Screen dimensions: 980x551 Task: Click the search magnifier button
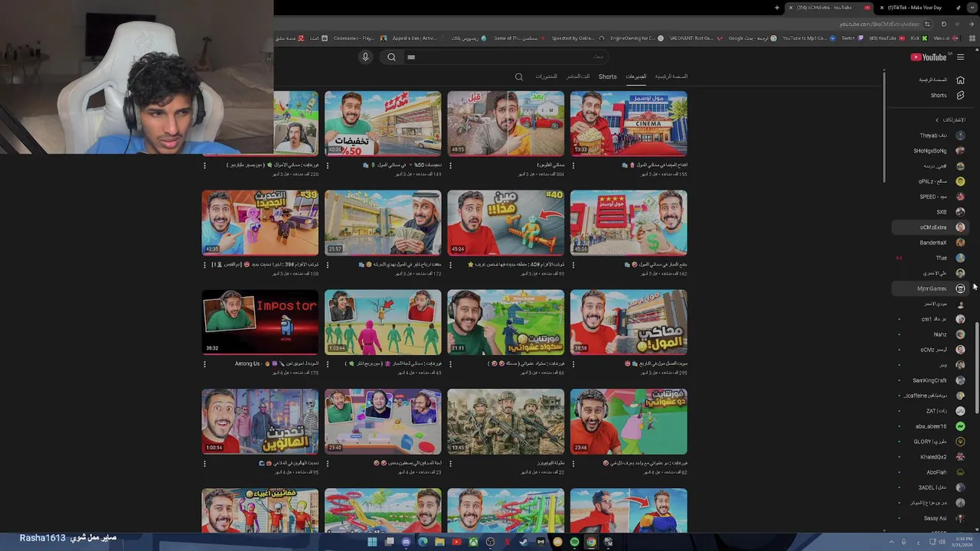click(x=391, y=57)
